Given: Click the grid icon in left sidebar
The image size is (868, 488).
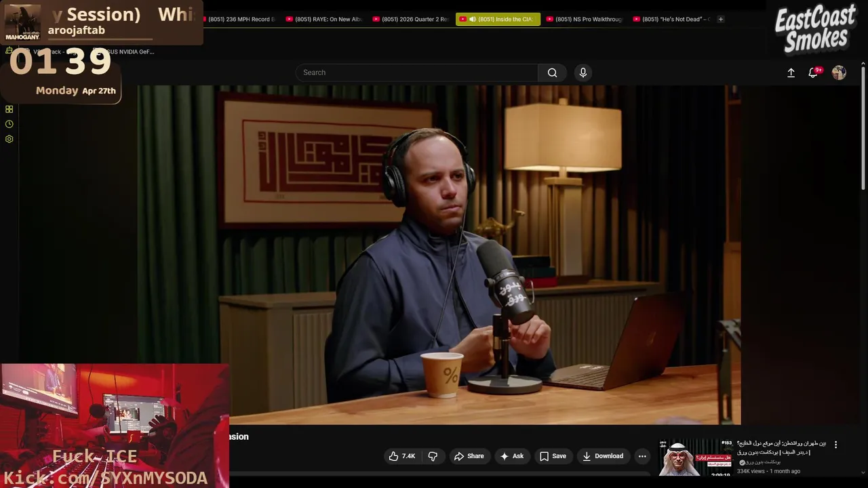Looking at the screenshot, I should (9, 109).
